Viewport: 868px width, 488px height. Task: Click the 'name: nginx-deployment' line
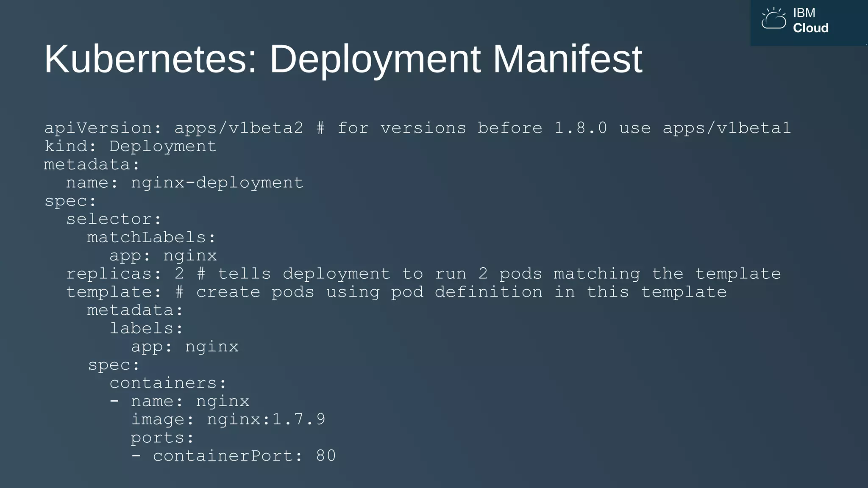coord(185,183)
